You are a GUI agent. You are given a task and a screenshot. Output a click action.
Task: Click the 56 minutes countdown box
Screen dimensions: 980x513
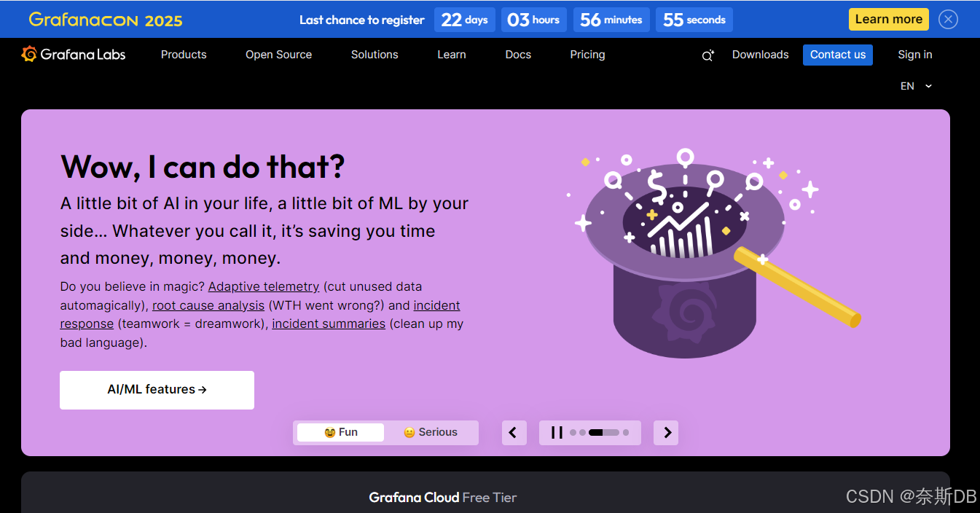(611, 20)
